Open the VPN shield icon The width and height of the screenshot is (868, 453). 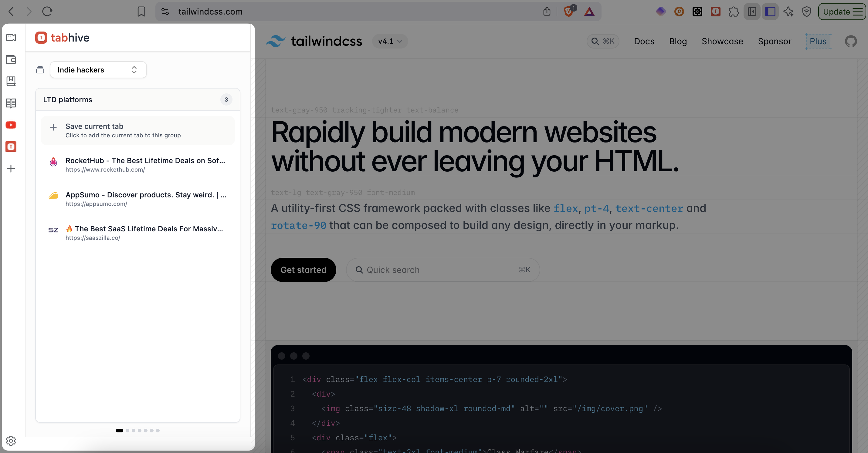807,12
